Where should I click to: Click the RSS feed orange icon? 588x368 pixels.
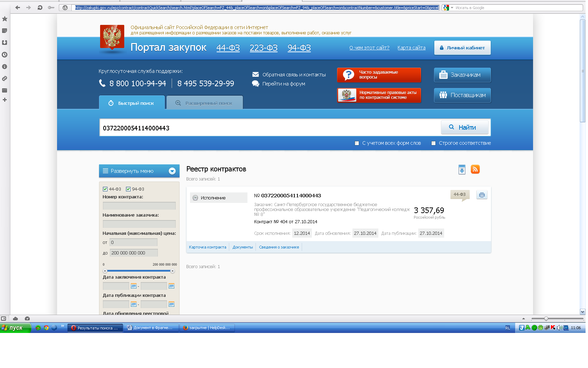click(x=475, y=169)
